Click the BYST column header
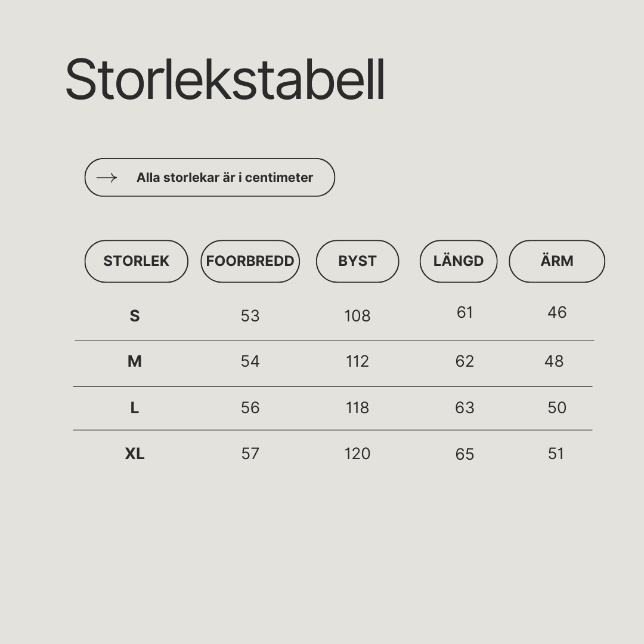644x644 pixels. click(357, 261)
